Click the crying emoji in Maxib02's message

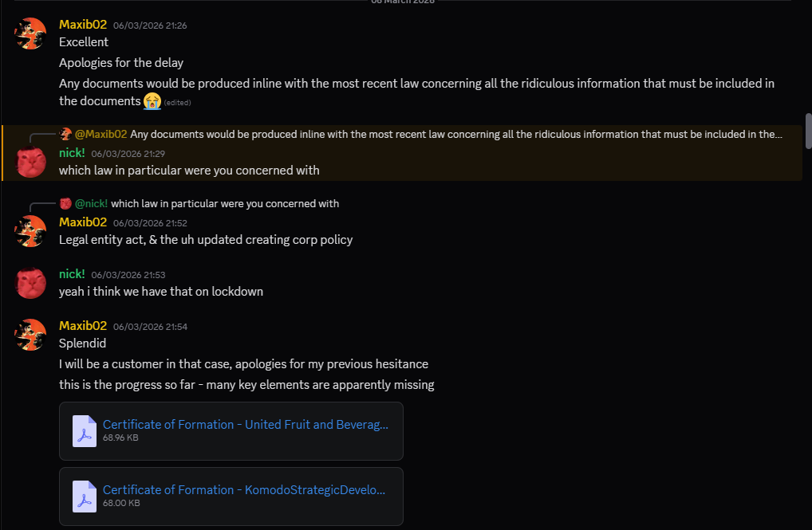click(x=152, y=101)
